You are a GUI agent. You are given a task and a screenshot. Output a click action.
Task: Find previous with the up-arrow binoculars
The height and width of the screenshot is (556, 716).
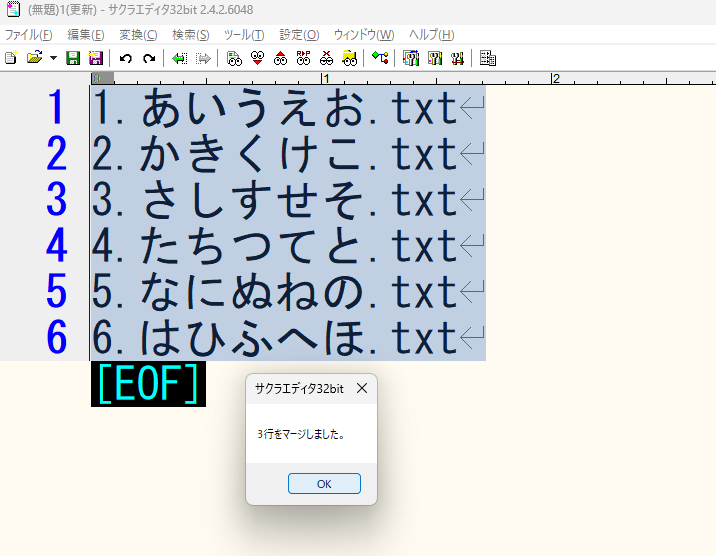coord(280,58)
